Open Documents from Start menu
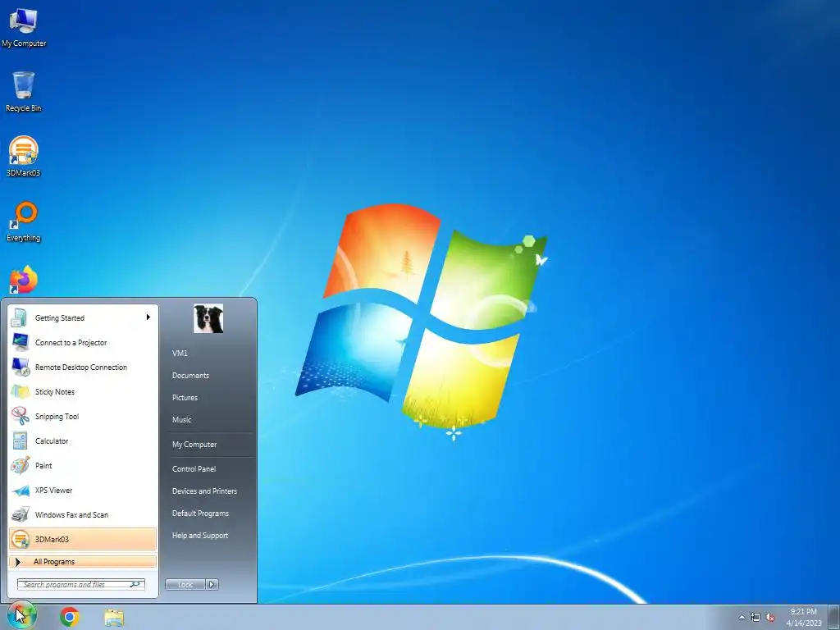Image resolution: width=840 pixels, height=630 pixels. (190, 376)
